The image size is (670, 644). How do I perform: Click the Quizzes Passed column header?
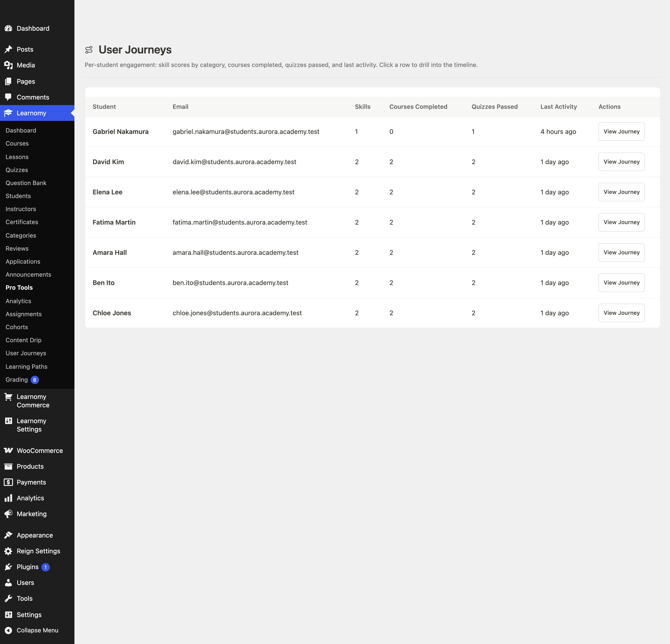494,106
